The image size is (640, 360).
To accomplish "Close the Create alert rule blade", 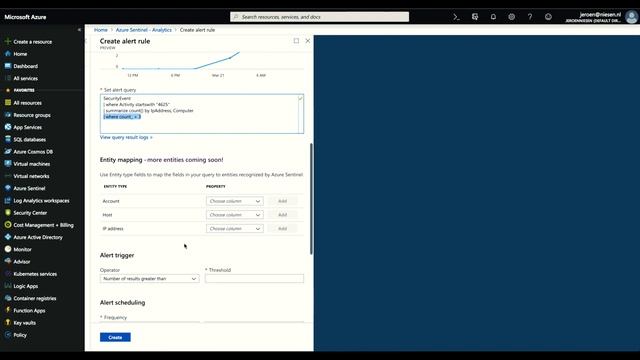I will tap(308, 41).
